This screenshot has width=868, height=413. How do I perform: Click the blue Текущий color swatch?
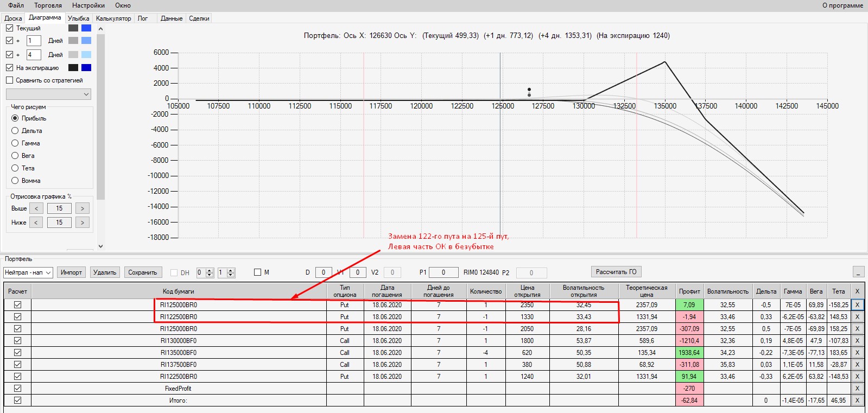tap(86, 28)
